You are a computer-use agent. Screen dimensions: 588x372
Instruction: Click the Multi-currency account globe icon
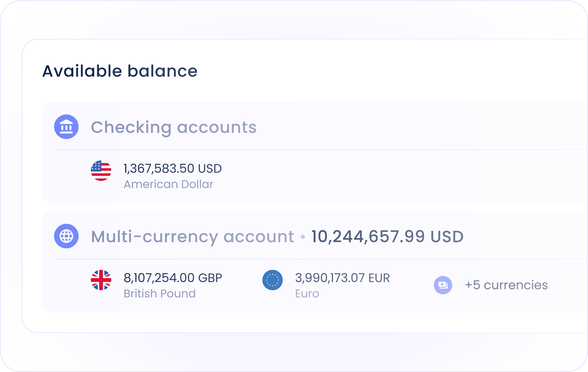tap(66, 236)
